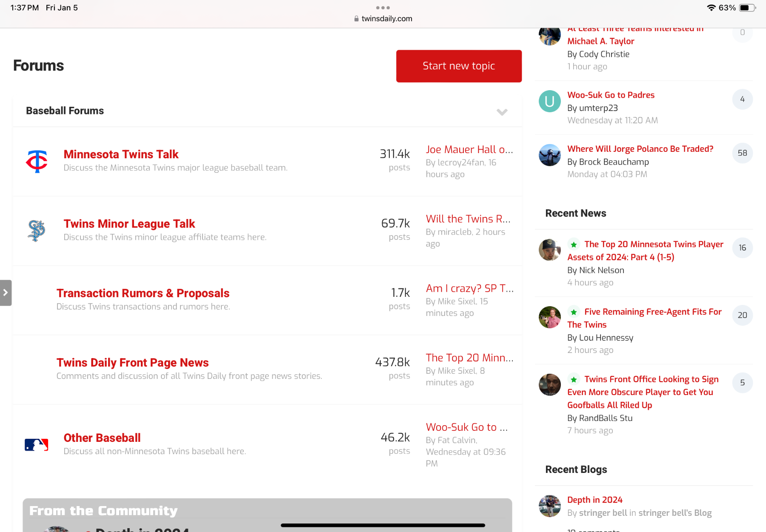Click Lou Hennessy's author avatar
Image resolution: width=766 pixels, height=532 pixels.
pyautogui.click(x=549, y=317)
